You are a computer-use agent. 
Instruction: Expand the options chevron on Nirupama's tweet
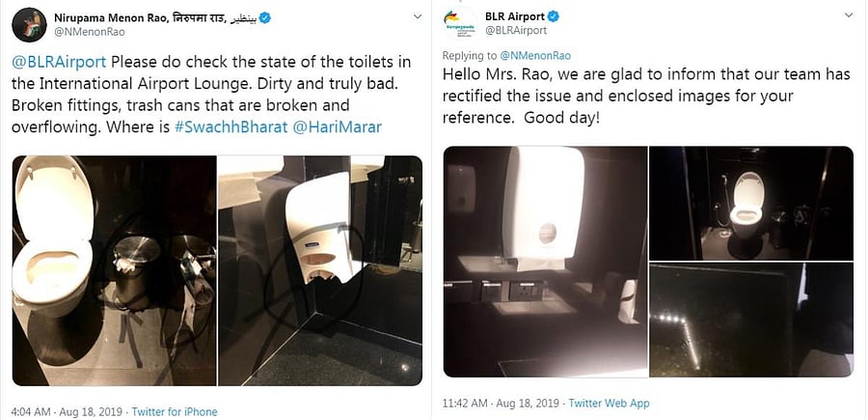pyautogui.click(x=418, y=17)
